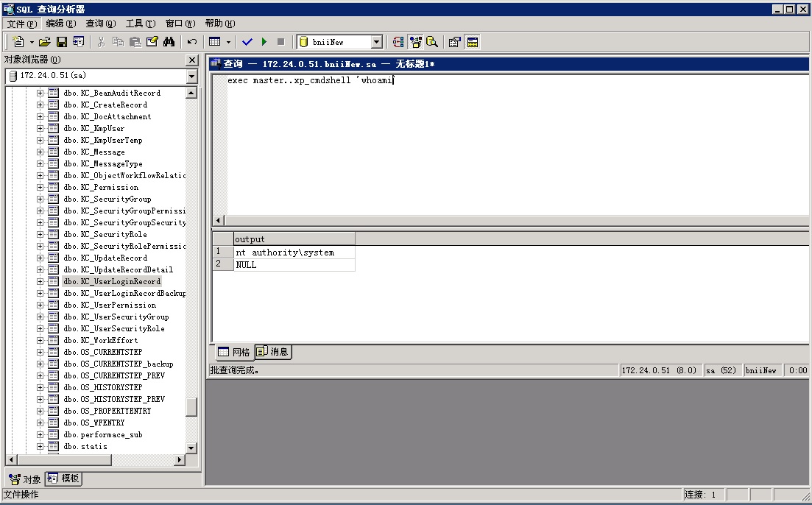Click the query editor scroll left arrow
Screen dimensions: 812x505
coord(218,221)
